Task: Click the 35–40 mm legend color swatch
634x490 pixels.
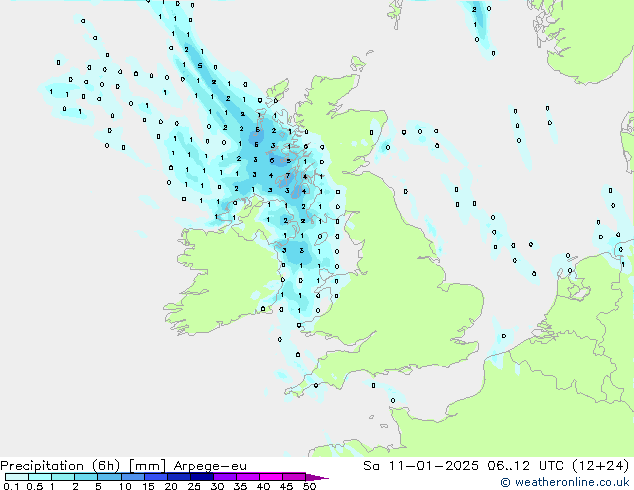Action: pyautogui.click(x=247, y=477)
